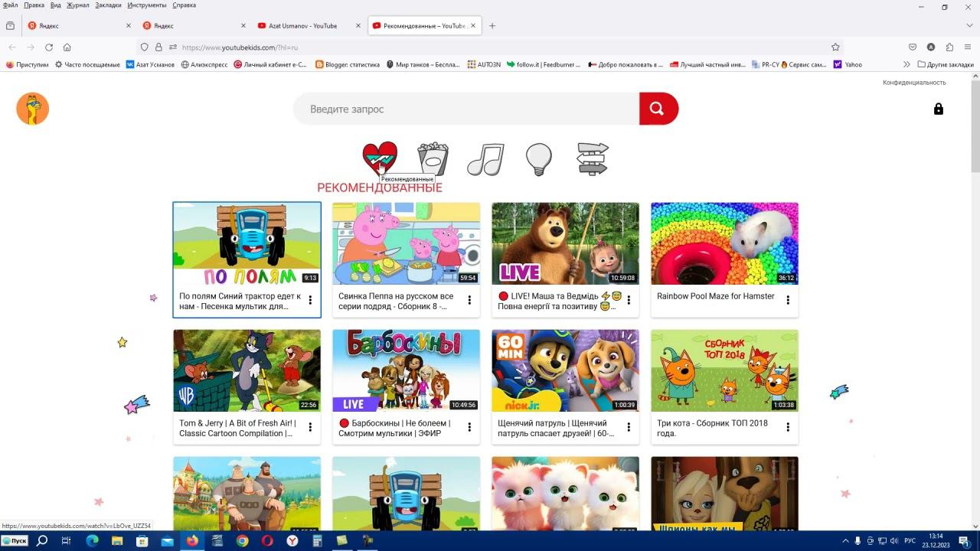Open options for 'Барбоскины' video
980x551 pixels.
pyautogui.click(x=469, y=428)
